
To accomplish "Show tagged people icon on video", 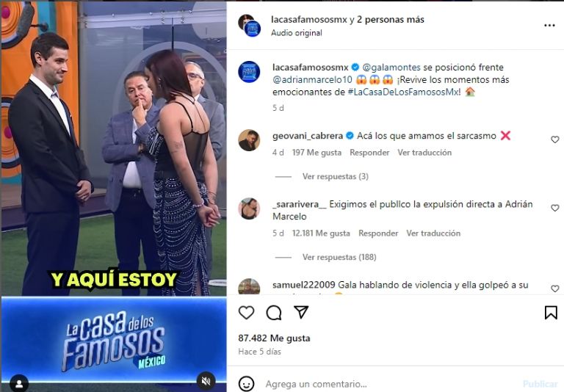I will click(19, 383).
